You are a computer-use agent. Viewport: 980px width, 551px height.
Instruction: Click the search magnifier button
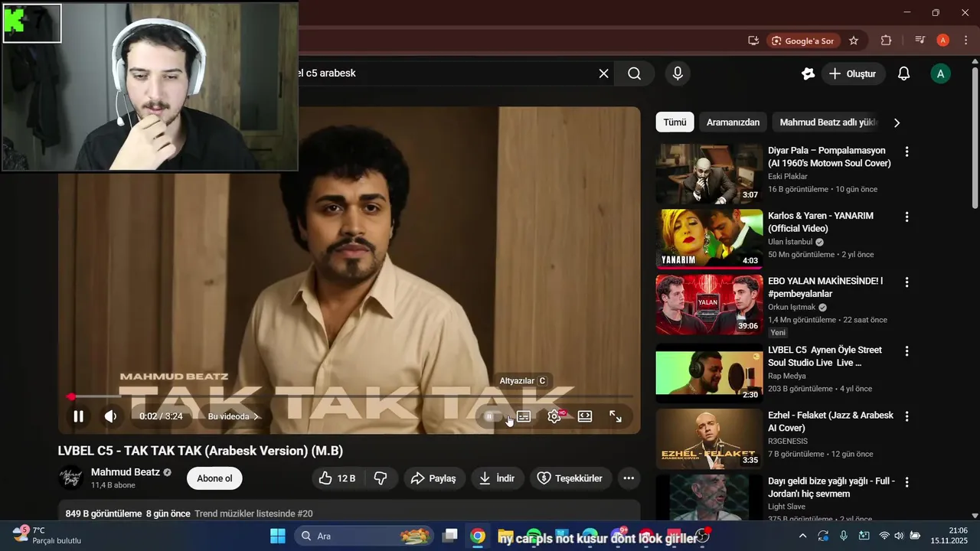(x=635, y=73)
